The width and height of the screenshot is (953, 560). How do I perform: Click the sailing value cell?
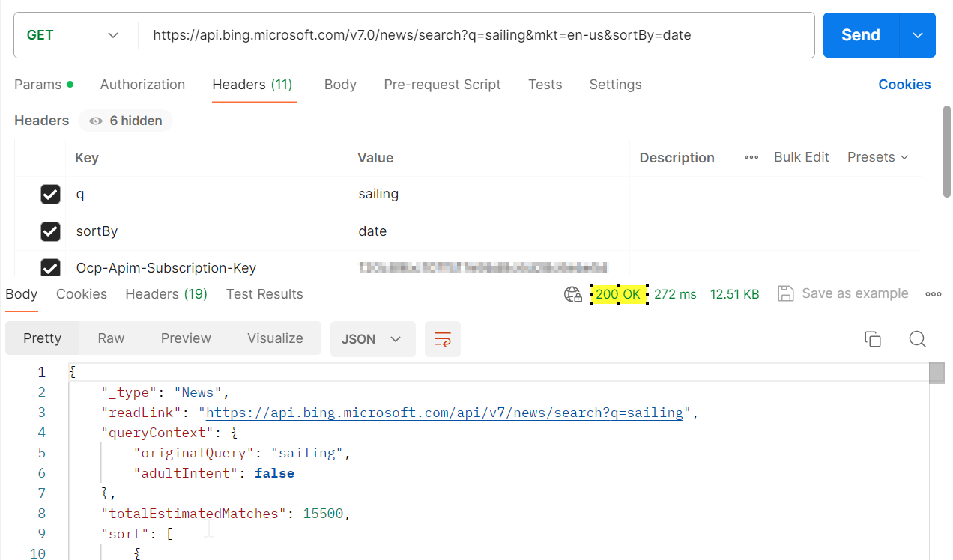pos(488,195)
